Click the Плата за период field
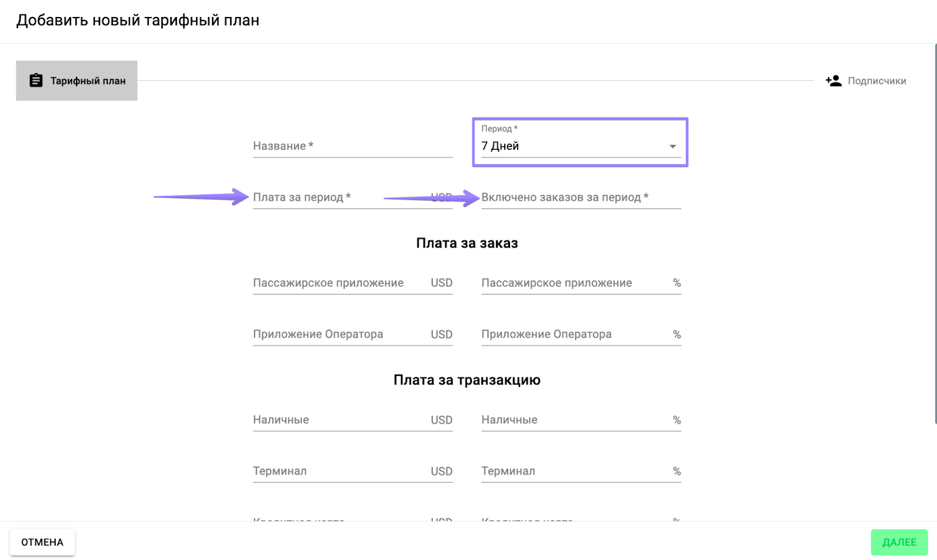The height and width of the screenshot is (560, 937). click(340, 198)
